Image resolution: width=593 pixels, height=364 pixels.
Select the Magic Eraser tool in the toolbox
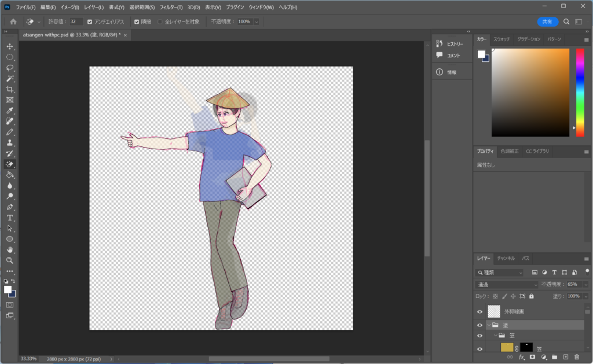click(10, 164)
